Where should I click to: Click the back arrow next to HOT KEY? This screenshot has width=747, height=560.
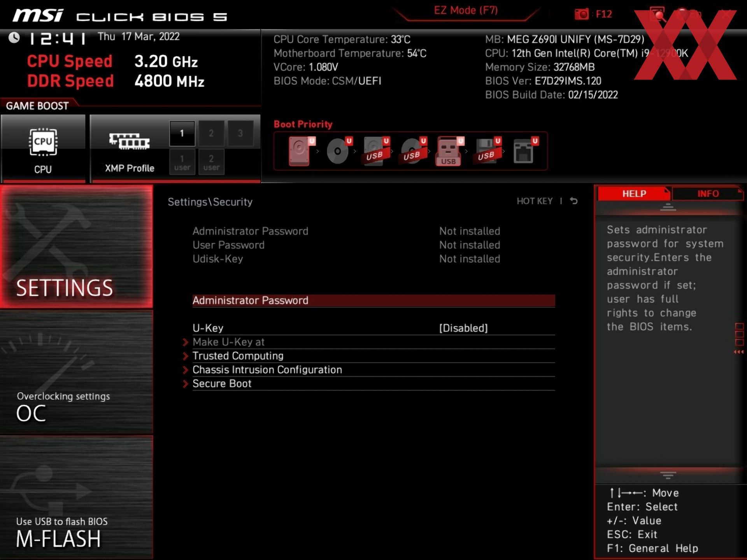pyautogui.click(x=574, y=201)
